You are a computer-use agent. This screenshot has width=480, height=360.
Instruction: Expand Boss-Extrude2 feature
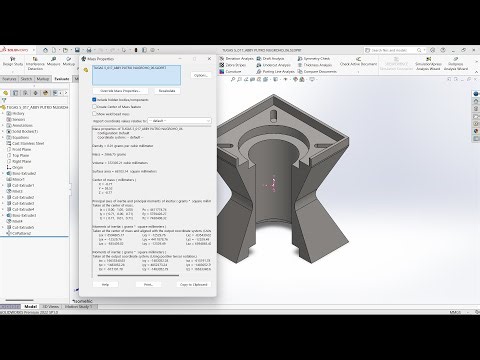(x=3, y=174)
